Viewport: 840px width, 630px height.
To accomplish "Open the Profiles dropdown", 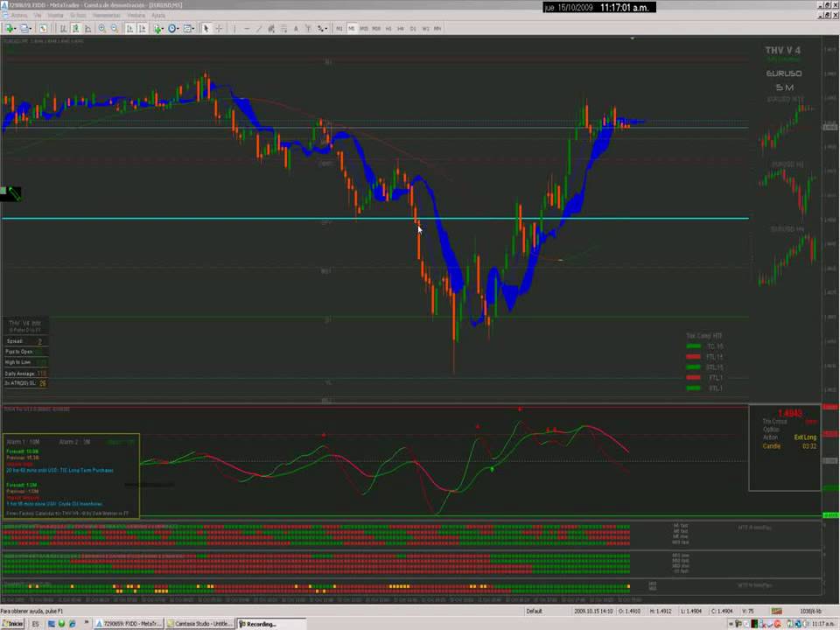I will 25,28.
